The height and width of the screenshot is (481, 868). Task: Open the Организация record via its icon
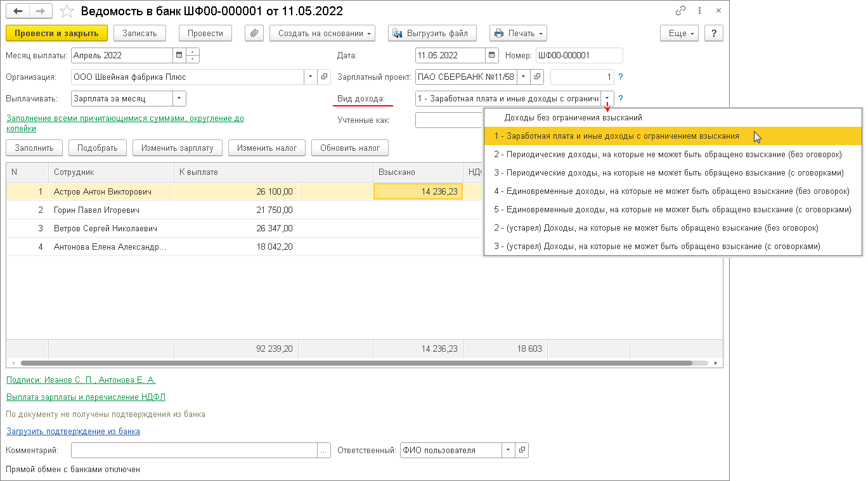coord(324,77)
